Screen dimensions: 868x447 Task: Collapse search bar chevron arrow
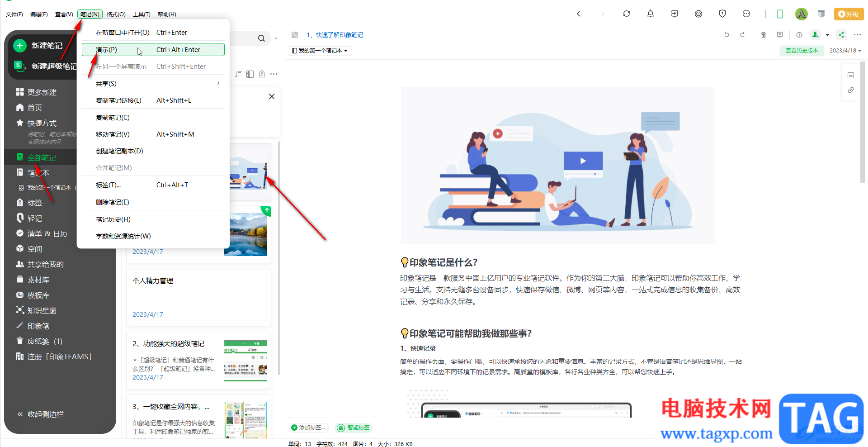tap(276, 38)
